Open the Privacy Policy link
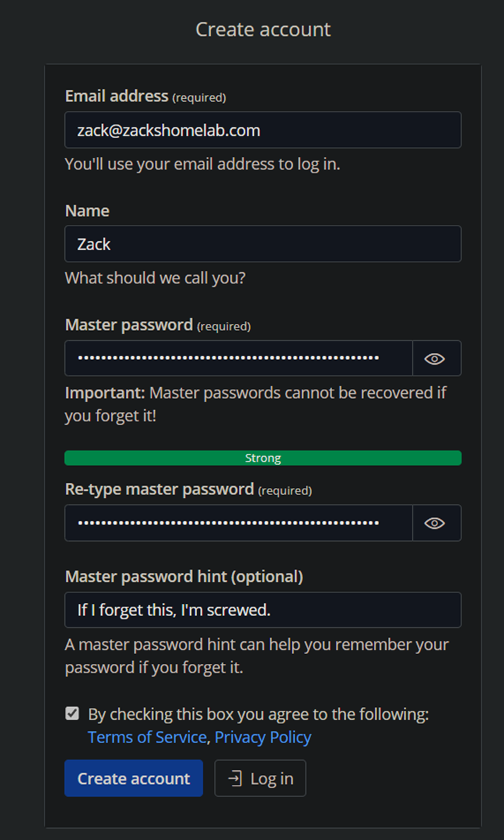Viewport: 504px width, 840px height. 263,737
